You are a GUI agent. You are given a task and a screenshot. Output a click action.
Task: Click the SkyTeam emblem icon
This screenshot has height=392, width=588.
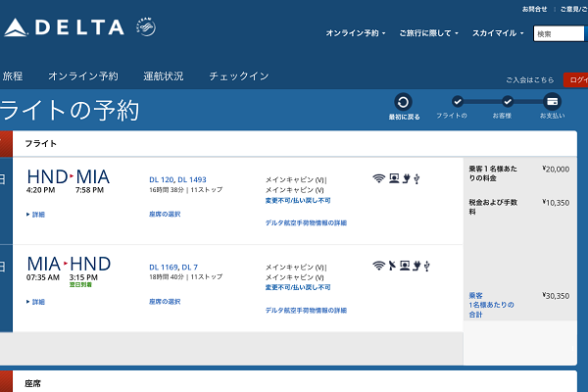[x=146, y=27]
